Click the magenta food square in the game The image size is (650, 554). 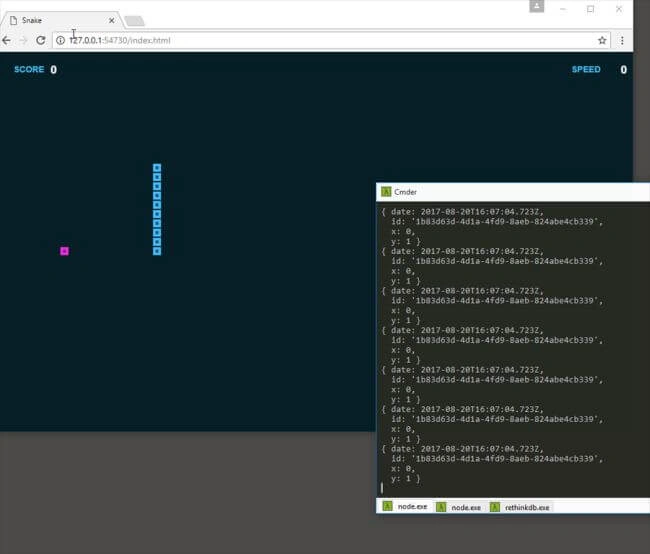pyautogui.click(x=64, y=251)
